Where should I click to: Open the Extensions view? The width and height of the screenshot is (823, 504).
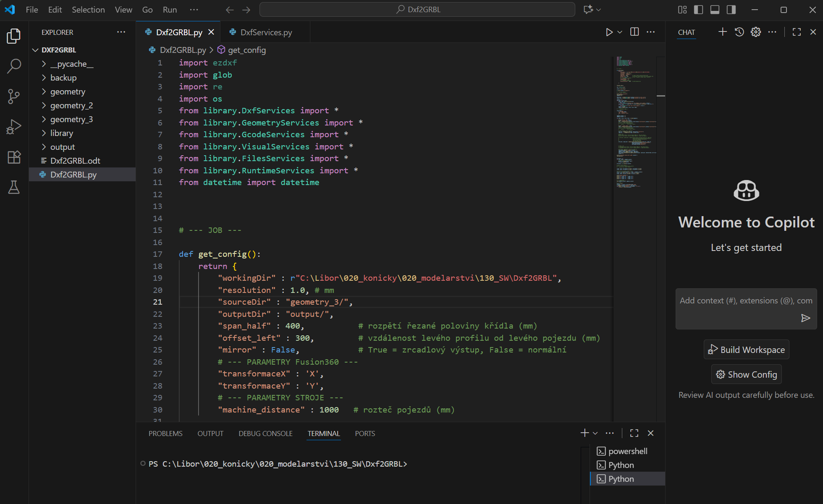[14, 157]
